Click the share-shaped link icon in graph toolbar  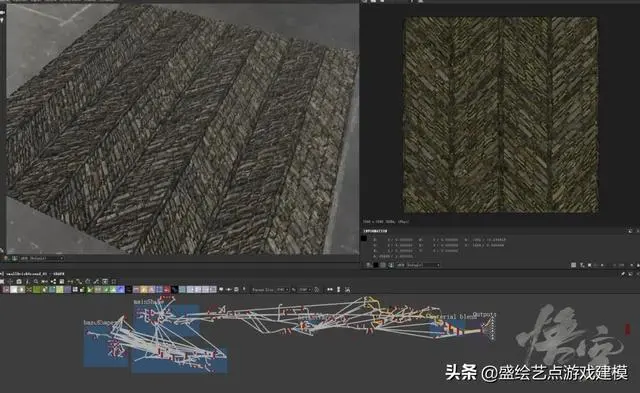point(53,281)
